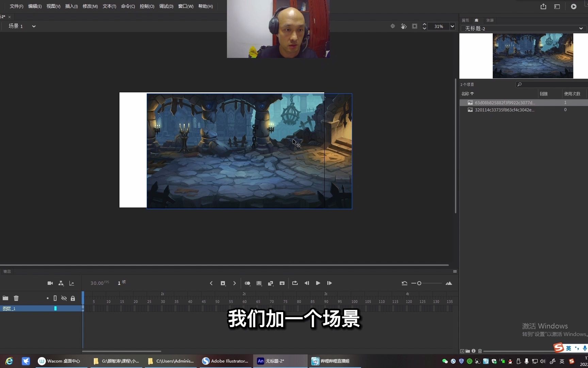Click the 链接 column header
Image resolution: width=588 pixels, height=368 pixels.
point(544,94)
